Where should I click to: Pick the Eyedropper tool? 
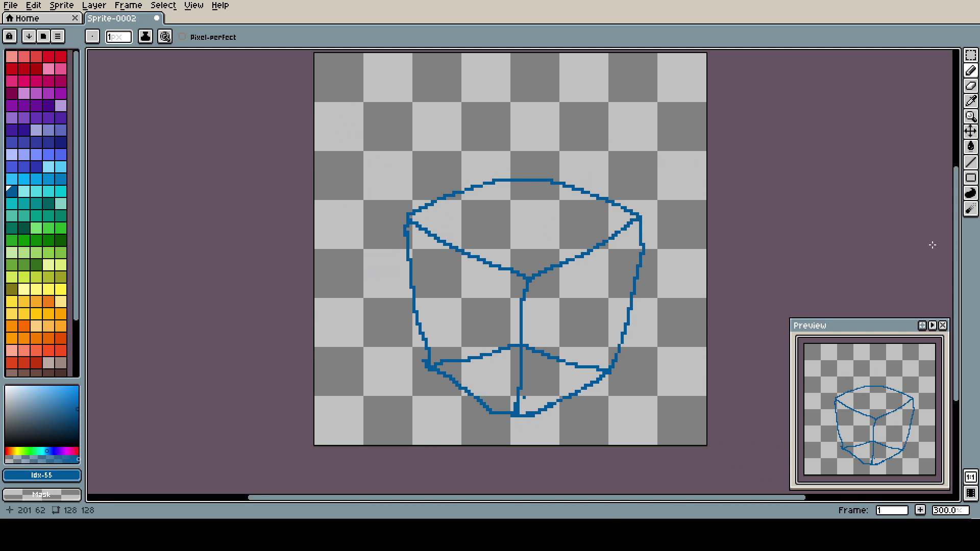pos(970,101)
